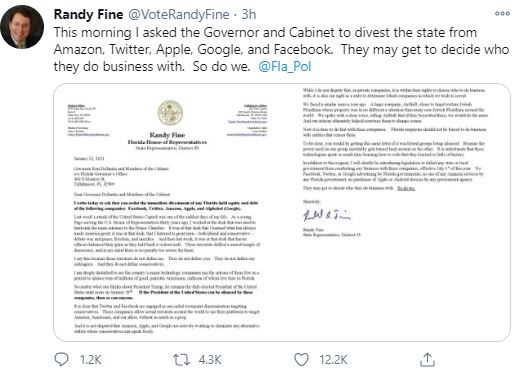Click the 3h tweet timestamp
The width and height of the screenshot is (519, 372).
pos(249,14)
